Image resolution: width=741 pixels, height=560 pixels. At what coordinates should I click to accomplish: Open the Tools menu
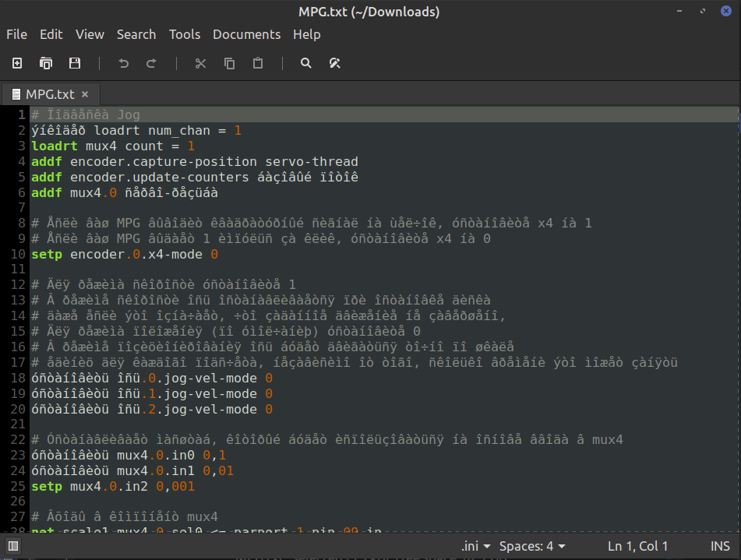pos(185,34)
